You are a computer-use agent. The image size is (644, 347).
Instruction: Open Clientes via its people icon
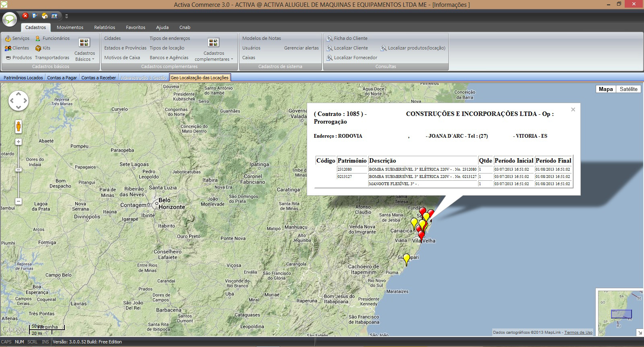pos(8,48)
